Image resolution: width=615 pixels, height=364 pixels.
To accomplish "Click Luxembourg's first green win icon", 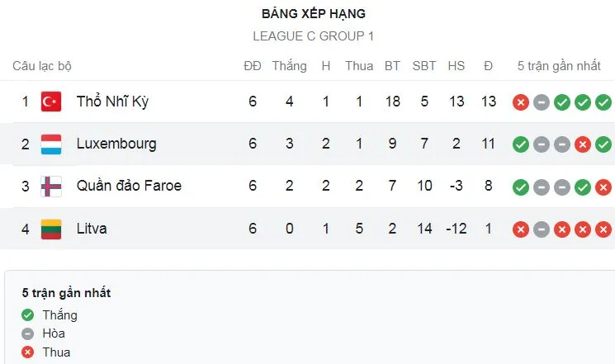I will coord(520,144).
